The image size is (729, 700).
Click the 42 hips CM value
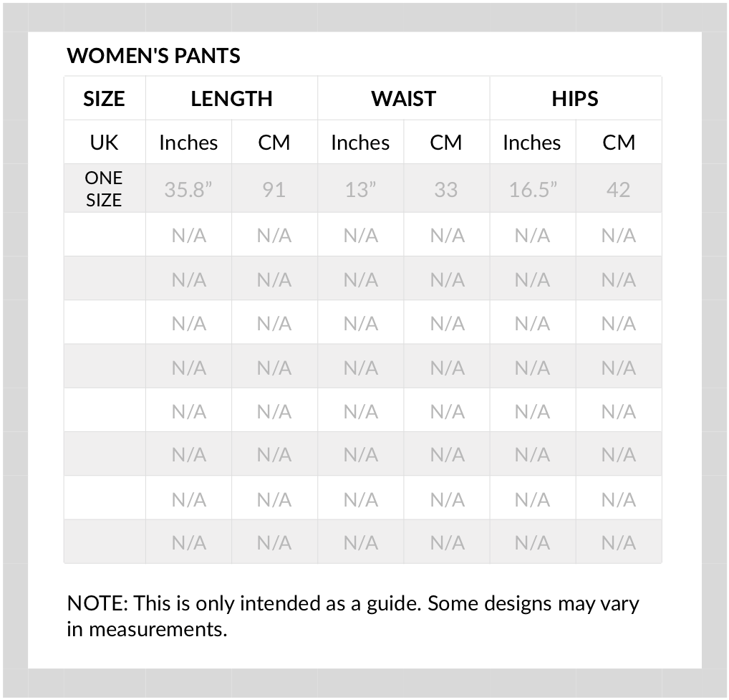[x=618, y=189]
